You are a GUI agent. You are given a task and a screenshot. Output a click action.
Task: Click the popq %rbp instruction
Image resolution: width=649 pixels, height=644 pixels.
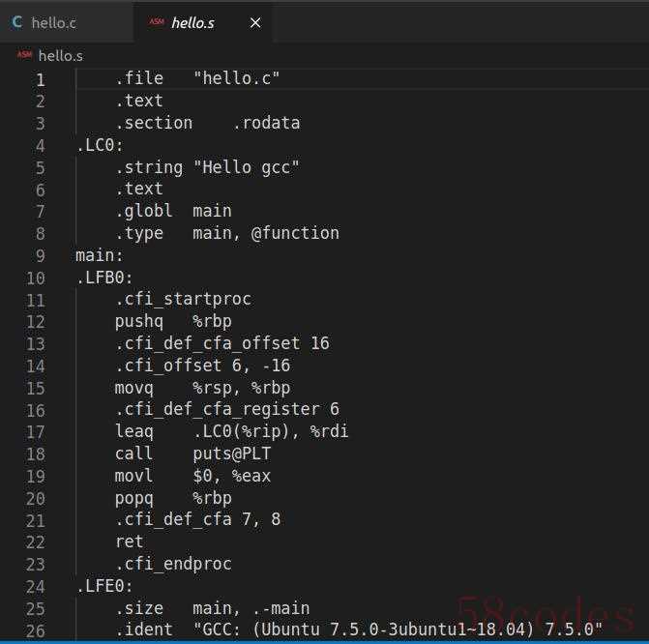[173, 498]
